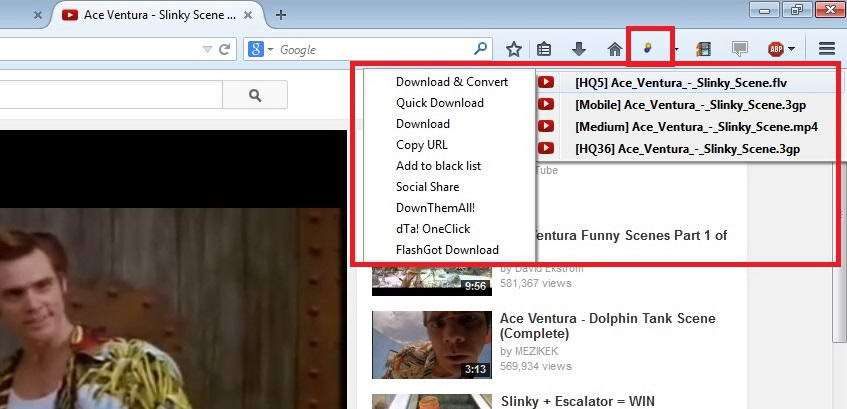Open the Downloads arrow icon
The height and width of the screenshot is (409, 847).
(x=579, y=50)
